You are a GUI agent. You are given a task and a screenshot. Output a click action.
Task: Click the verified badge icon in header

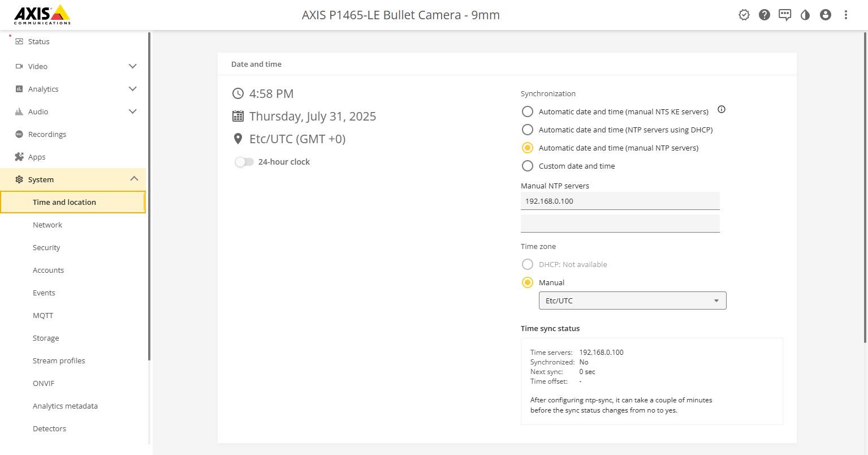[x=744, y=15]
